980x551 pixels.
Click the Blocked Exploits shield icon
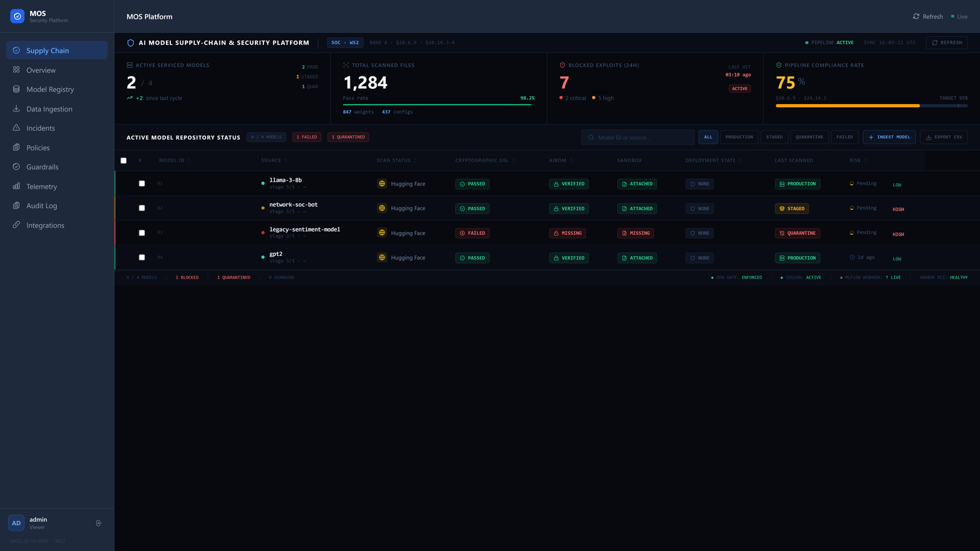[x=562, y=65]
